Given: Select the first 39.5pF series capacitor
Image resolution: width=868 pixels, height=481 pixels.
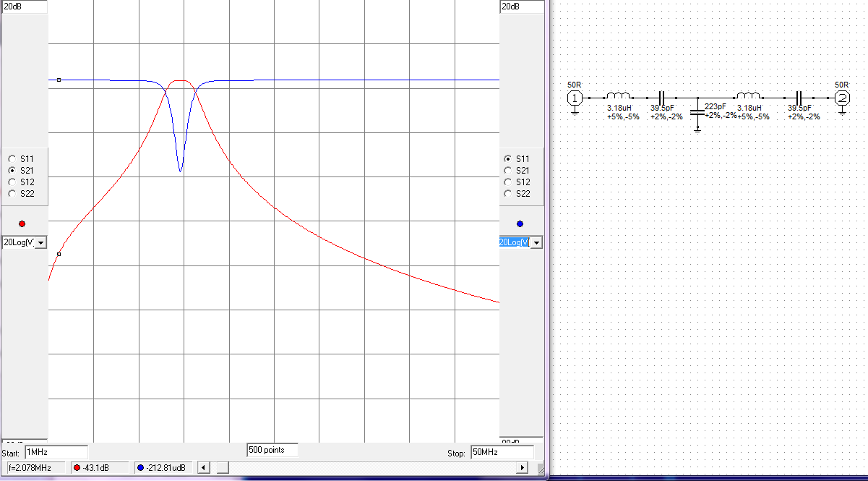Looking at the screenshot, I should (x=661, y=97).
